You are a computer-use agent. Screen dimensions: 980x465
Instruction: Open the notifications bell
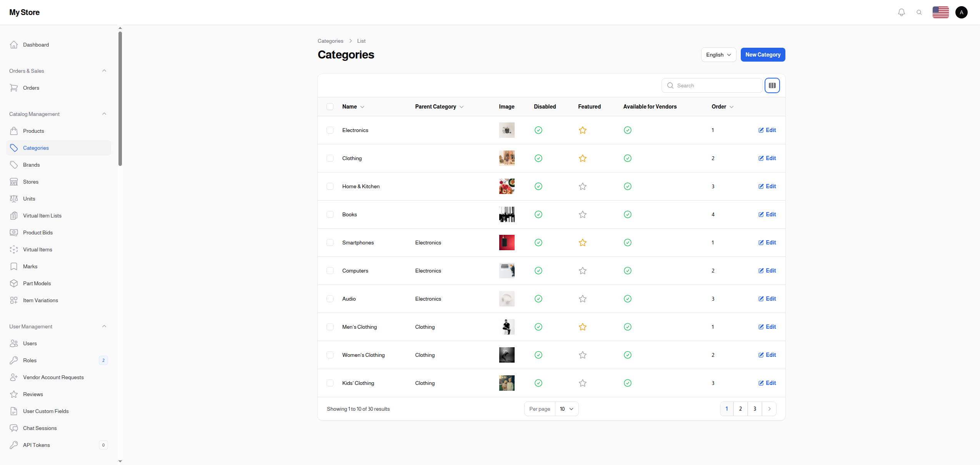901,12
